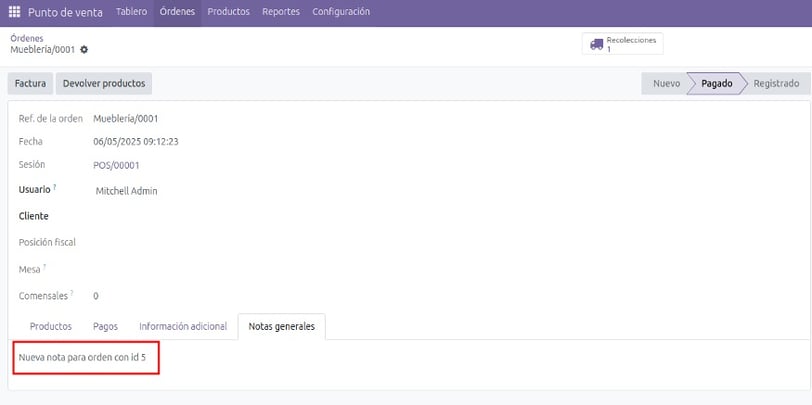Select the Nuevo status stage
The width and height of the screenshot is (812, 405).
666,83
